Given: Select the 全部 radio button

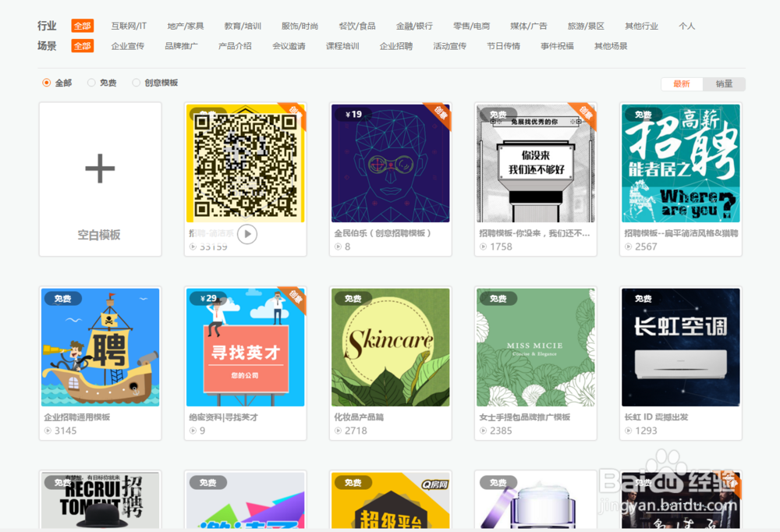Looking at the screenshot, I should pos(46,83).
